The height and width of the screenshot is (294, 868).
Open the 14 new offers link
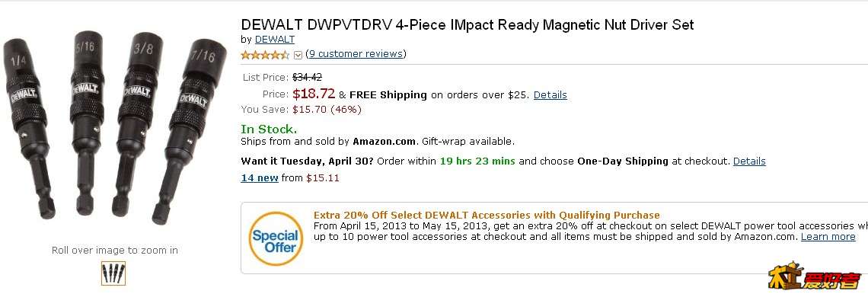(x=260, y=177)
